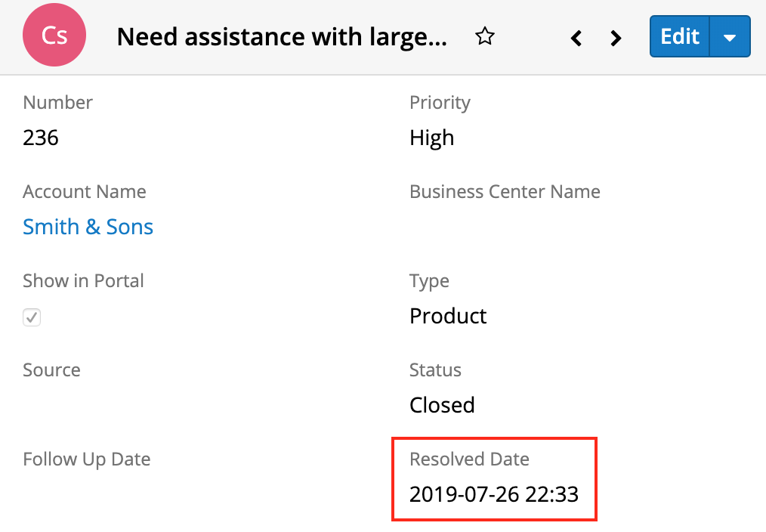Click the Account Name field label
This screenshot has width=766, height=532.
[x=85, y=192]
